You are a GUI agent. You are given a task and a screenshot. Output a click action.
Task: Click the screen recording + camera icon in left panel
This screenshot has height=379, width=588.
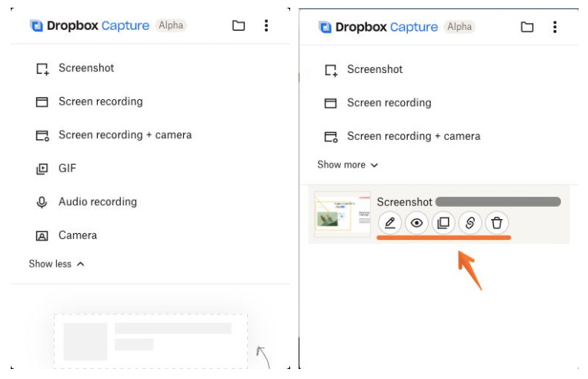tap(42, 135)
